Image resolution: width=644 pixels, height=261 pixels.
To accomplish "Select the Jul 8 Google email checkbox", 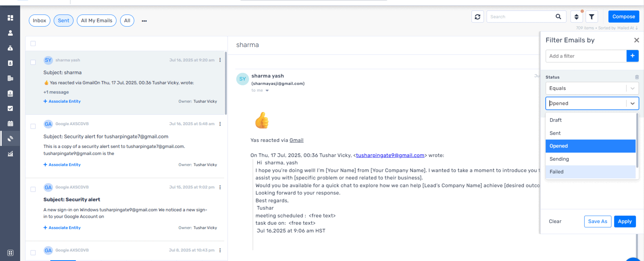I will [33, 253].
